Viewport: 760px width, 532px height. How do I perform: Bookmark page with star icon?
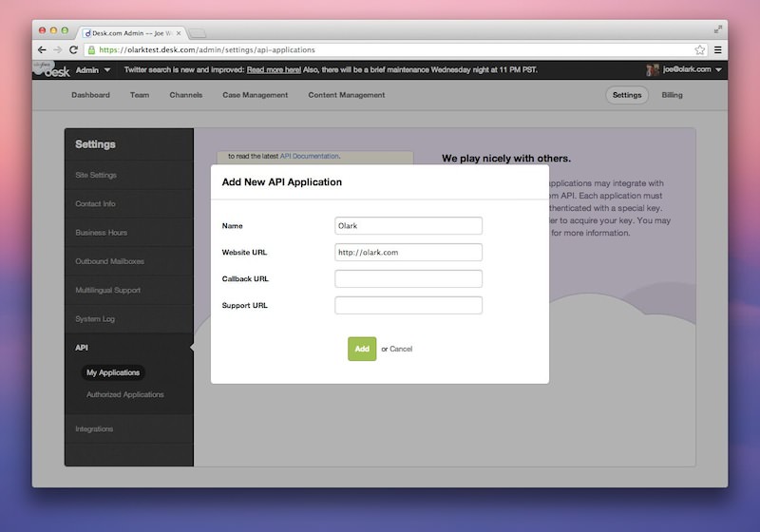pos(700,49)
